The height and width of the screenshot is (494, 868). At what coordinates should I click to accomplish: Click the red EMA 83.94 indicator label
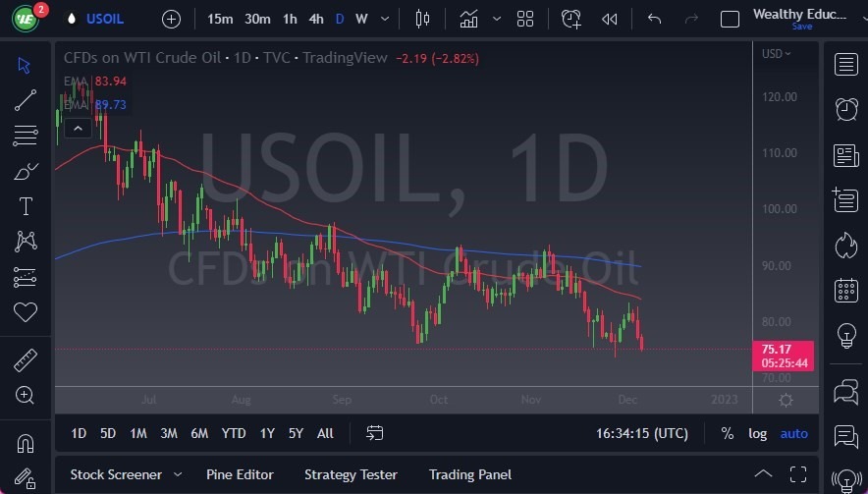pos(95,82)
